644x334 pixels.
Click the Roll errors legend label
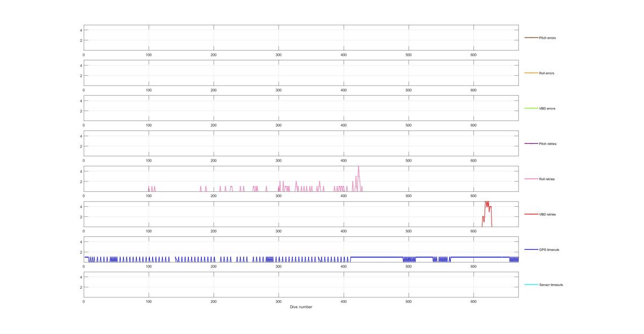click(547, 73)
